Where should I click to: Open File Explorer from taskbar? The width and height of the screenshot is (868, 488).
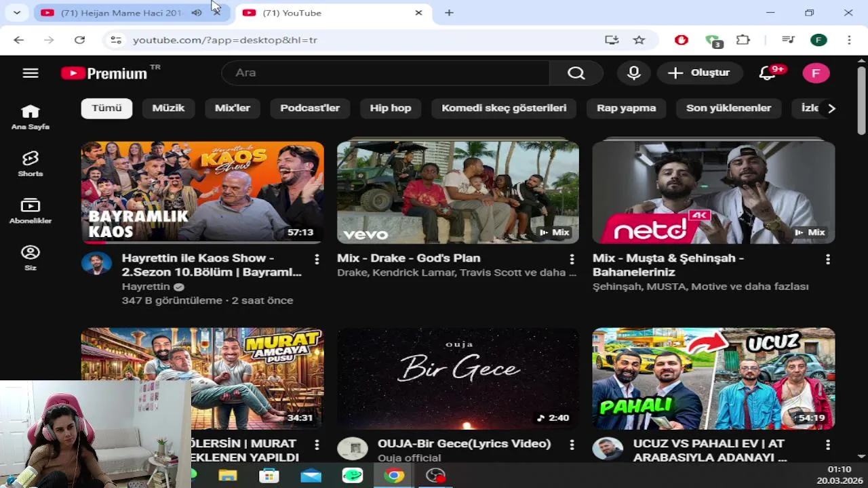coord(228,476)
